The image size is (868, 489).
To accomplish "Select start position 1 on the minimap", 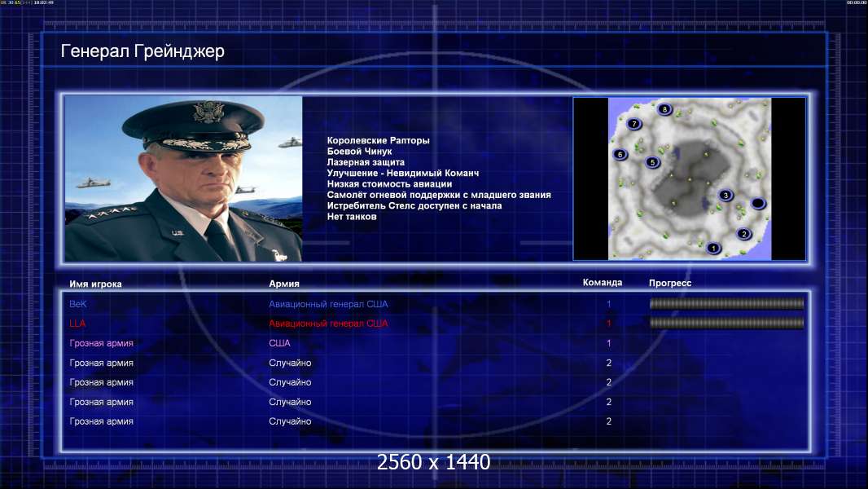I will pos(713,248).
